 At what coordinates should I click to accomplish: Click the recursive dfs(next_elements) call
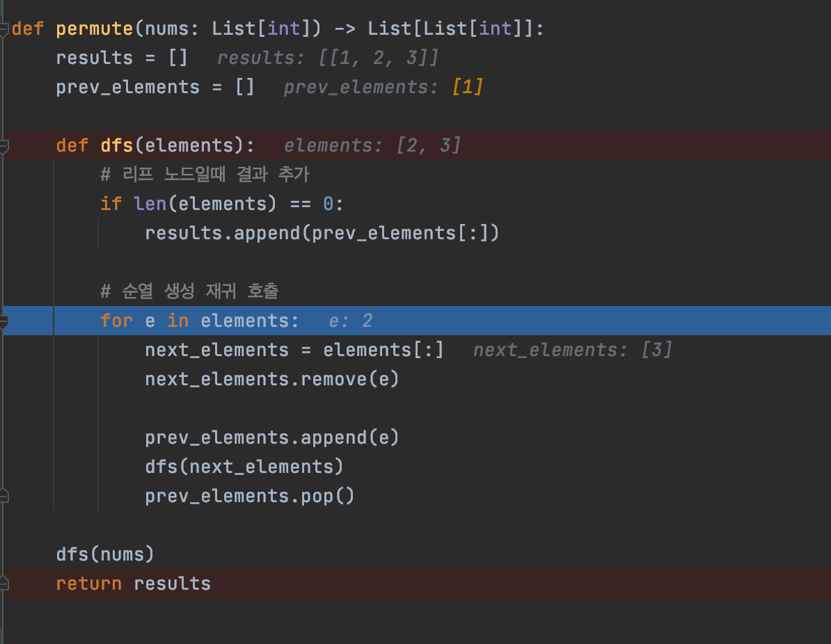(244, 467)
